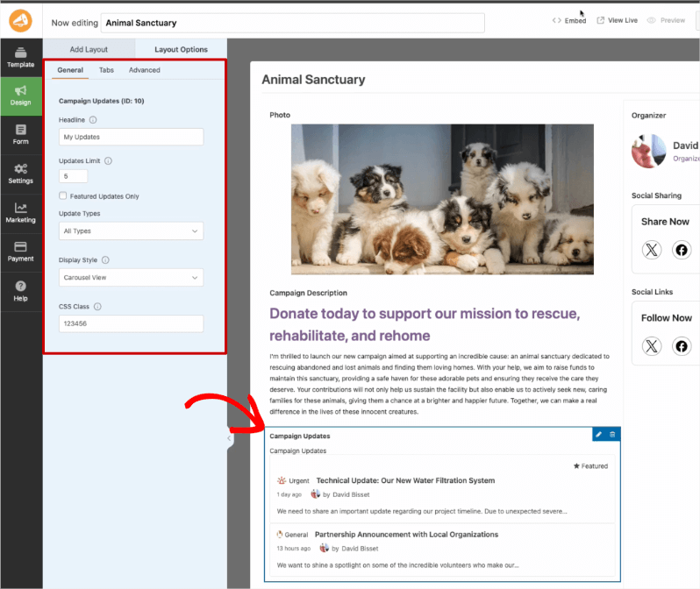
Task: Select the Design sidebar section
Action: [x=21, y=96]
